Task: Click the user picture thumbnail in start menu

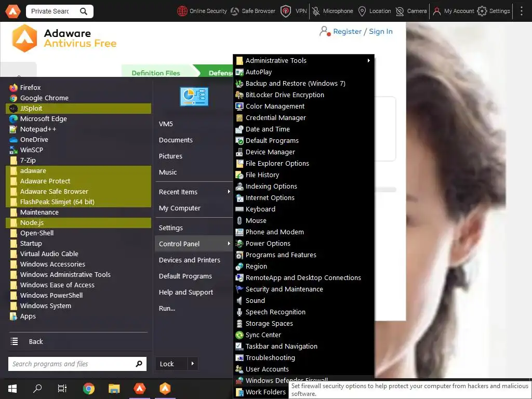Action: coord(194,96)
